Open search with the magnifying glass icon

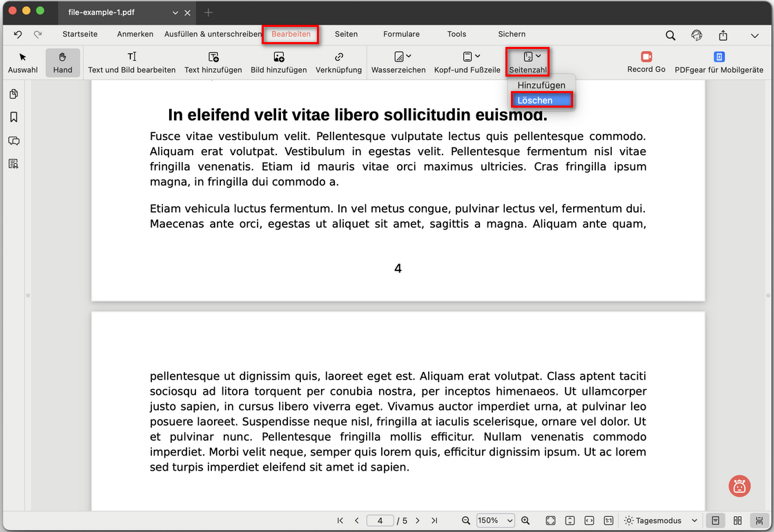(670, 35)
